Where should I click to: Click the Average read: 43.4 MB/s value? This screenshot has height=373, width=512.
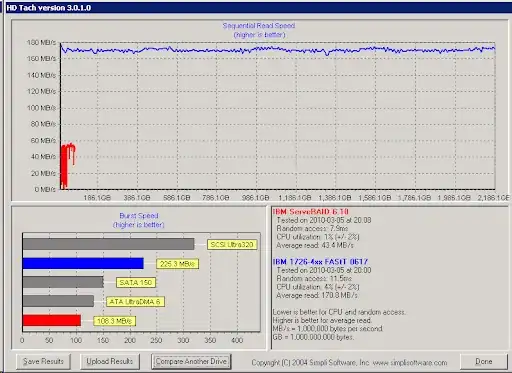click(x=315, y=245)
